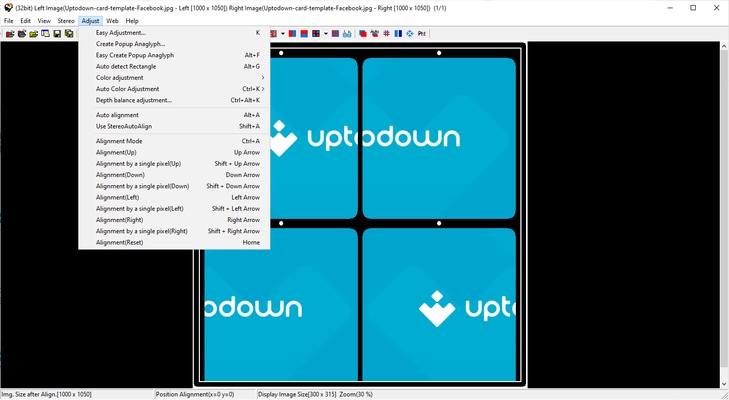Choose Alignment(Left) menu entry
Image resolution: width=729 pixels, height=400 pixels.
[174, 197]
